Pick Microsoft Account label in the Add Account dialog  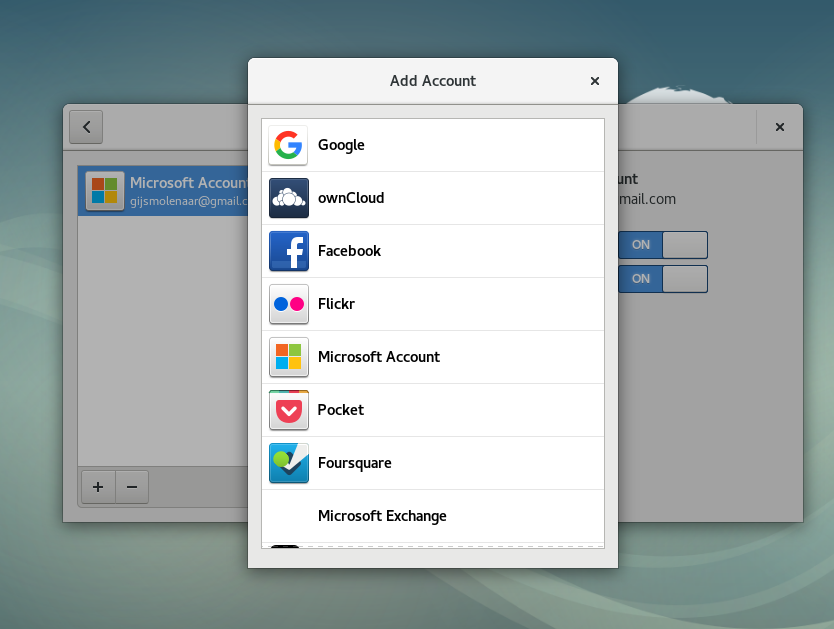(x=379, y=357)
